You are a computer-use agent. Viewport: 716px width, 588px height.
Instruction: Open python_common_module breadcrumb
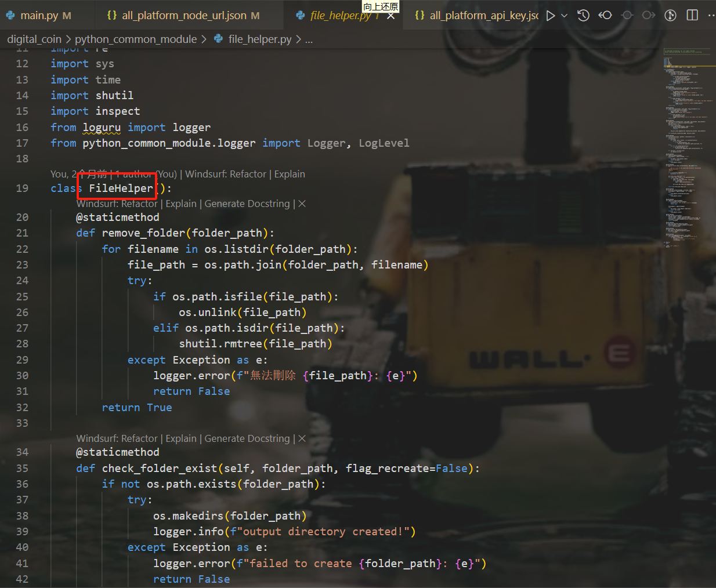(x=136, y=39)
